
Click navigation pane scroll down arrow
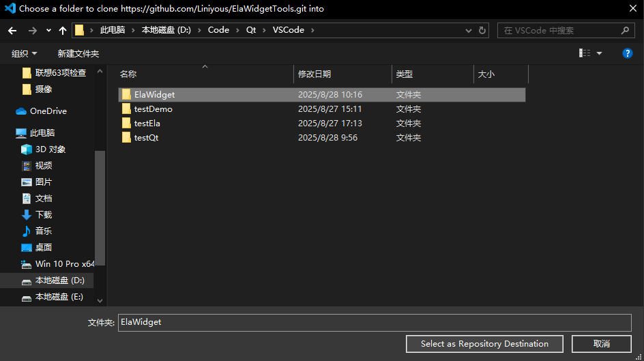click(x=100, y=301)
